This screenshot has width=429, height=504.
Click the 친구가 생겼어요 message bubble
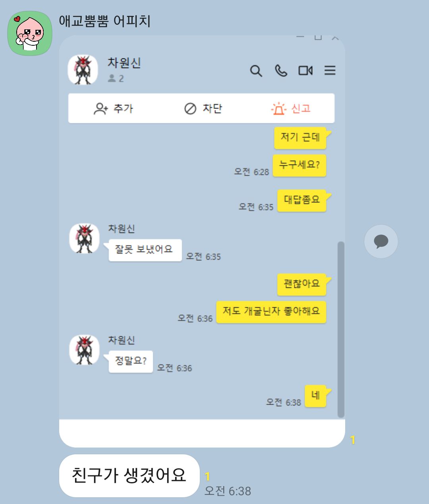(x=129, y=475)
